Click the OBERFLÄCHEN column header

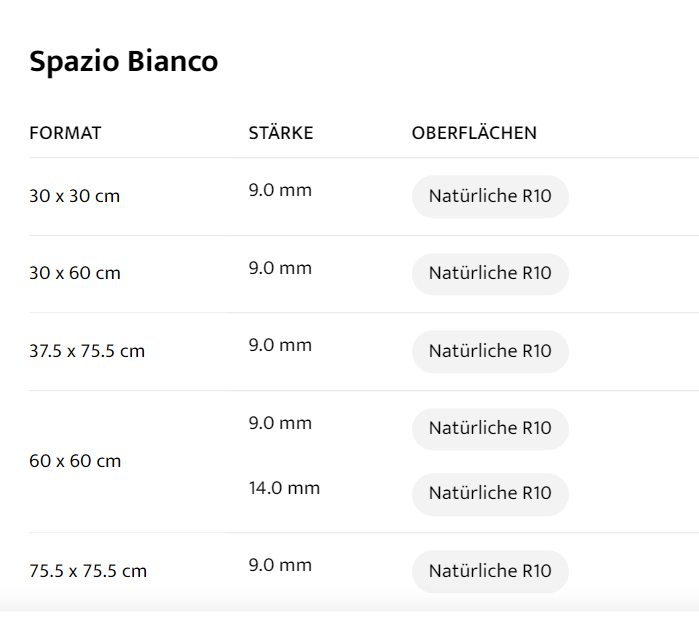[x=474, y=133]
